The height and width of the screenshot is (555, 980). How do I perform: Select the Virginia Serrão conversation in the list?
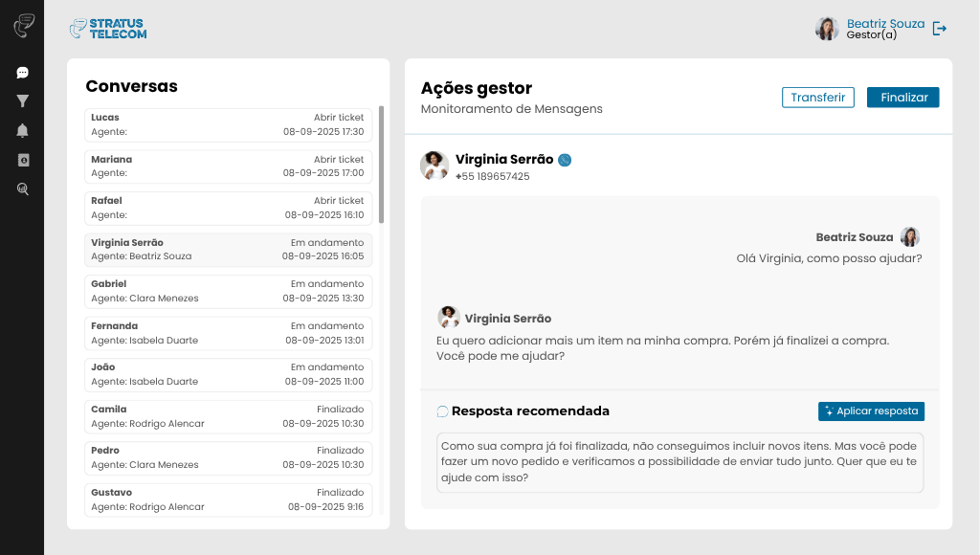(227, 250)
